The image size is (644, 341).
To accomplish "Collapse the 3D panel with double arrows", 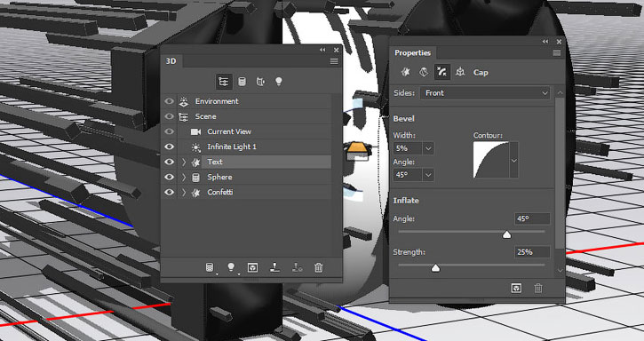I will coord(322,50).
